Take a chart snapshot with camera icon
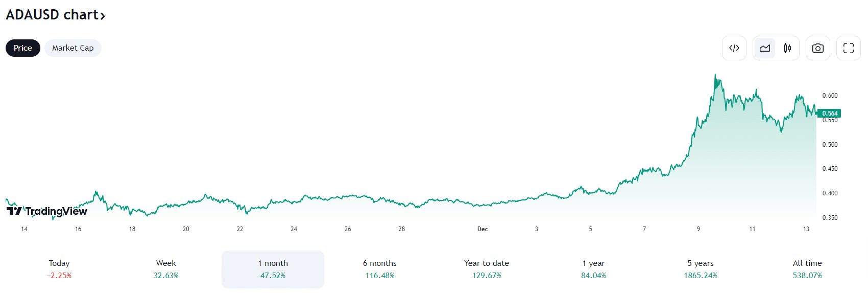 (x=818, y=48)
